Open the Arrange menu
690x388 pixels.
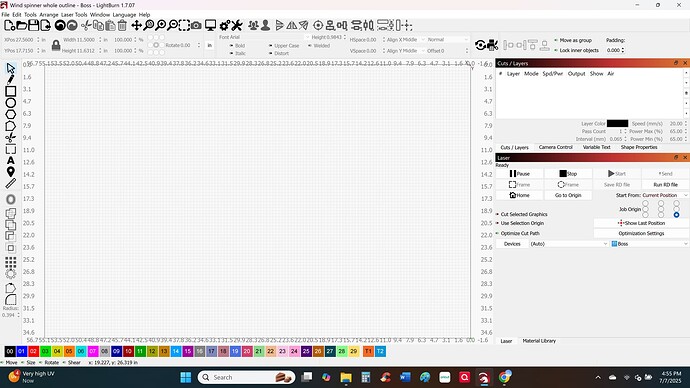point(48,15)
